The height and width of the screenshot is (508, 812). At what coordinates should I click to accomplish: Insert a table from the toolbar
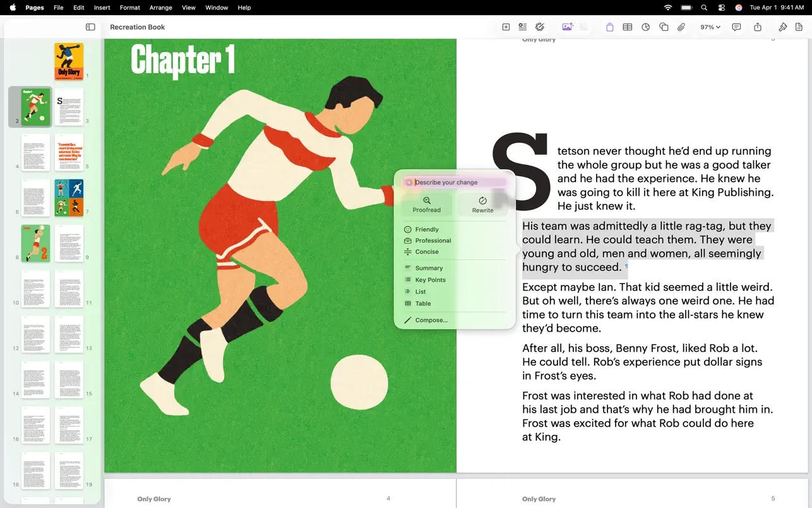point(627,27)
